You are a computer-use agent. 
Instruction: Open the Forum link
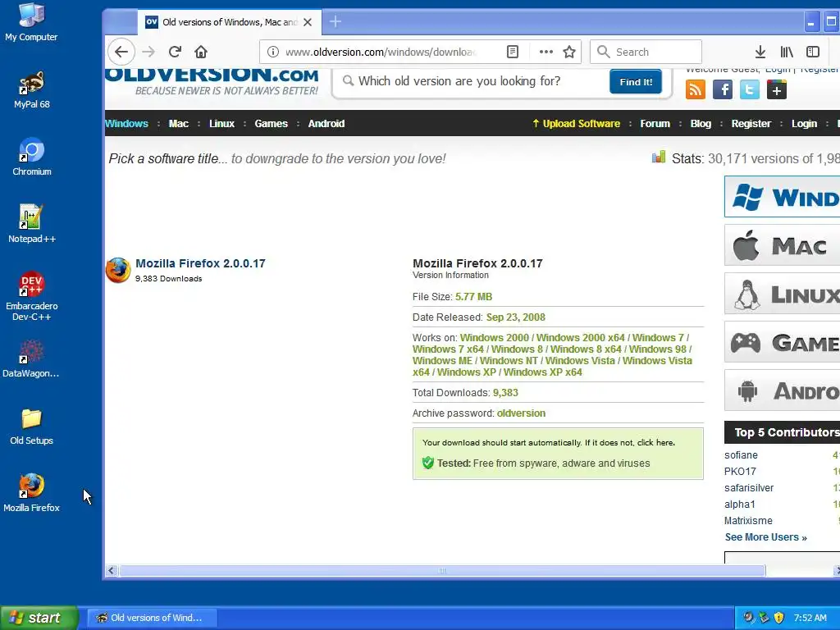[655, 124]
